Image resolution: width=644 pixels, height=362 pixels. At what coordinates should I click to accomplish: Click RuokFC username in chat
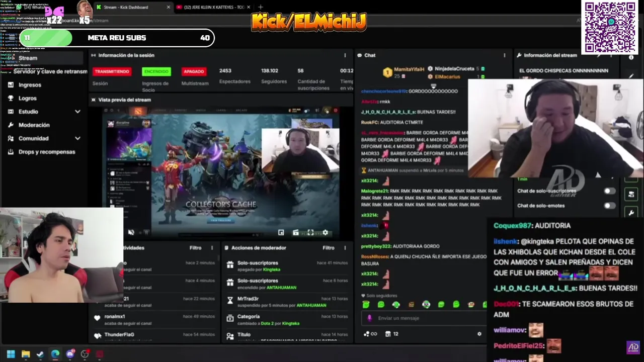click(x=369, y=122)
